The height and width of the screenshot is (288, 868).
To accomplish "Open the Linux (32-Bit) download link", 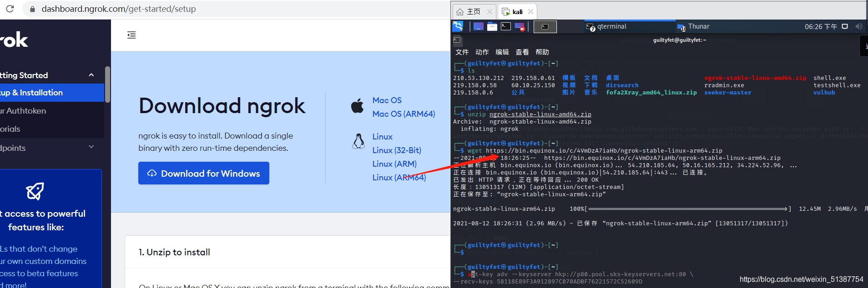I will point(397,150).
